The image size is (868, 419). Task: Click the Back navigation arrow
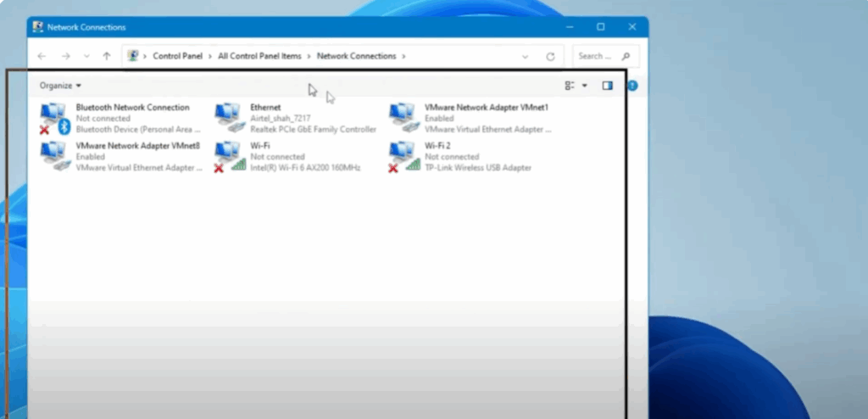tap(42, 56)
